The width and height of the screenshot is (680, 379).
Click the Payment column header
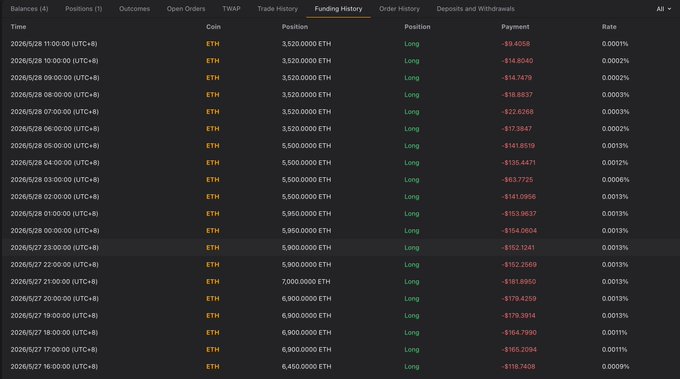coord(515,26)
